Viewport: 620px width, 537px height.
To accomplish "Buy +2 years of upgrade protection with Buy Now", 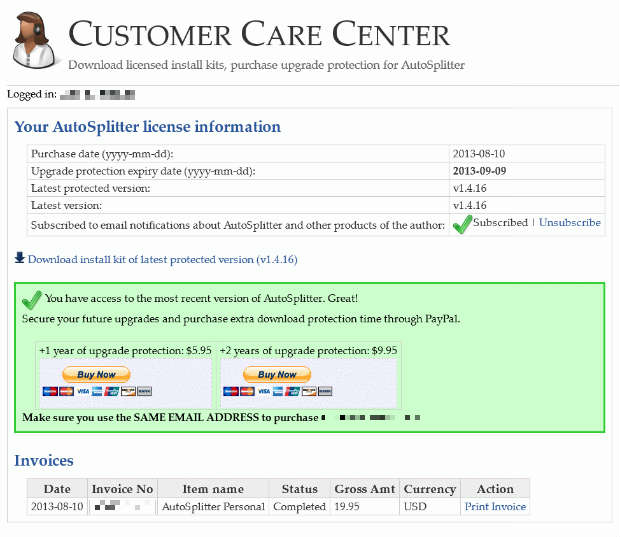I will pyautogui.click(x=277, y=374).
